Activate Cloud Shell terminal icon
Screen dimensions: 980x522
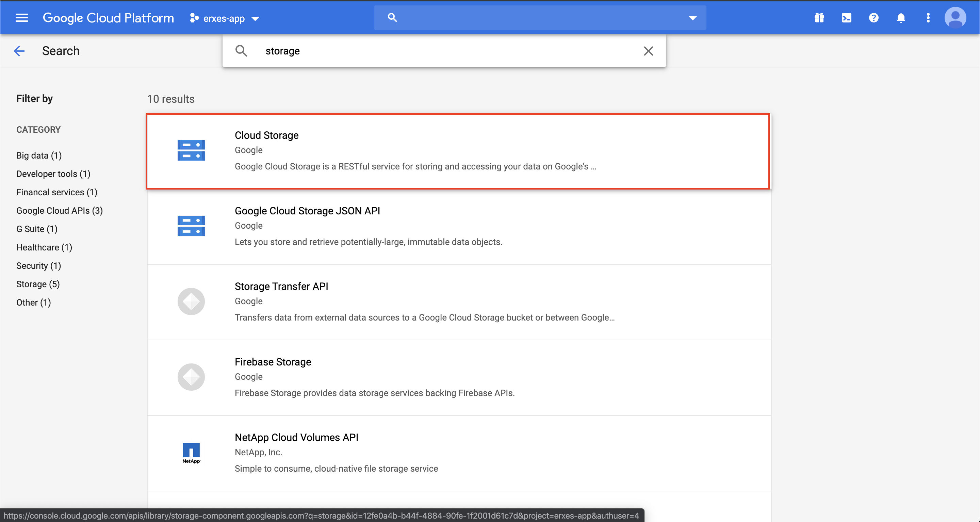847,18
